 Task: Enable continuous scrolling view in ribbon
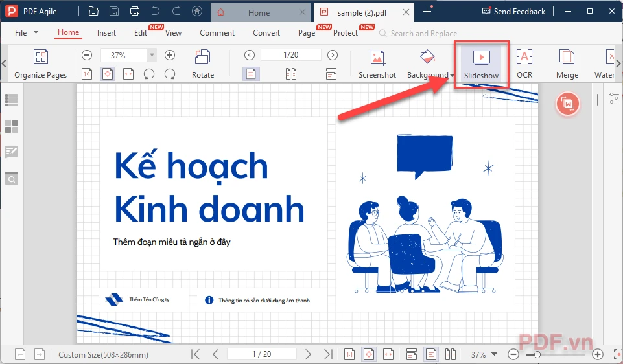click(x=331, y=74)
